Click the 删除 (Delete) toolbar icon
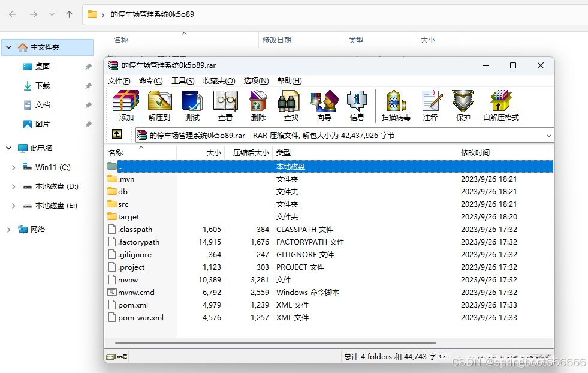Viewport: 588px width, 373px height. coord(258,101)
